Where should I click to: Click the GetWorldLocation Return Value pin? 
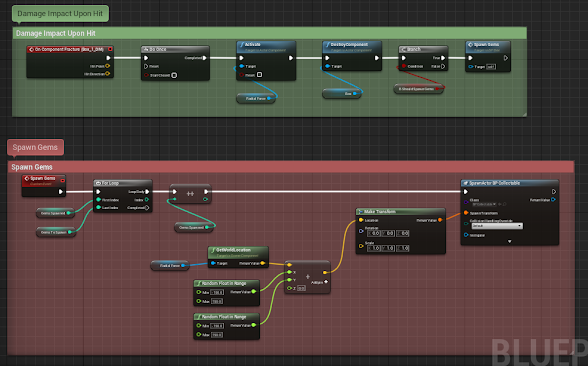[x=262, y=263]
